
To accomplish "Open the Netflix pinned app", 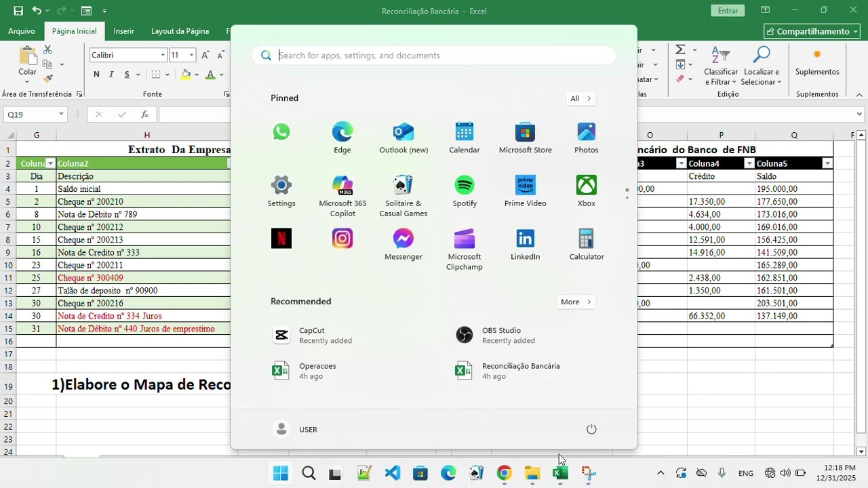I will tap(281, 239).
